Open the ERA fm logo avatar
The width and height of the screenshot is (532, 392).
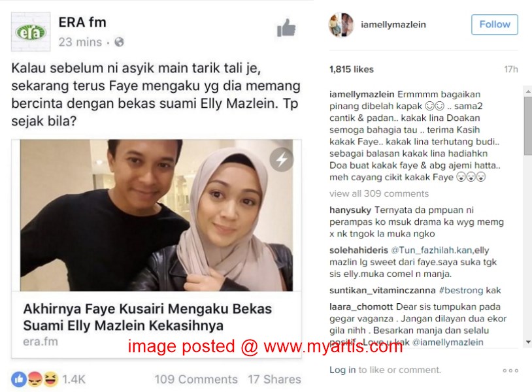[x=31, y=32]
